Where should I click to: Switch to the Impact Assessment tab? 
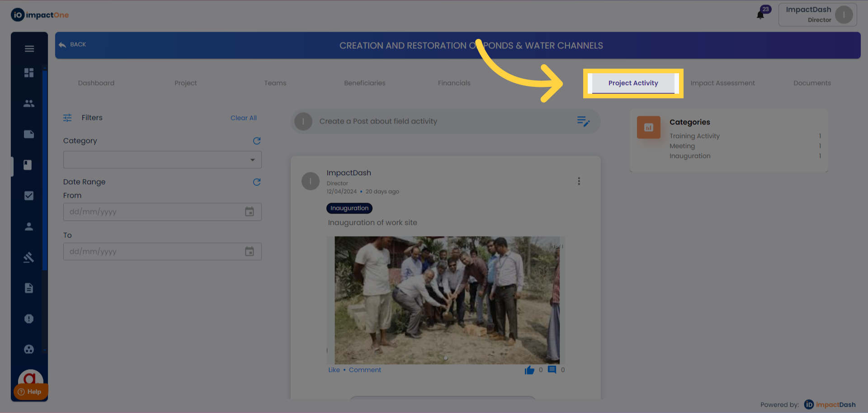click(723, 83)
